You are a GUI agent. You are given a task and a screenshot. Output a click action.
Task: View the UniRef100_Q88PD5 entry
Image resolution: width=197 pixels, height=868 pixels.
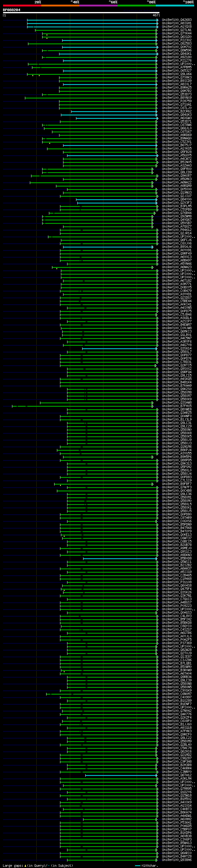click(177, 460)
